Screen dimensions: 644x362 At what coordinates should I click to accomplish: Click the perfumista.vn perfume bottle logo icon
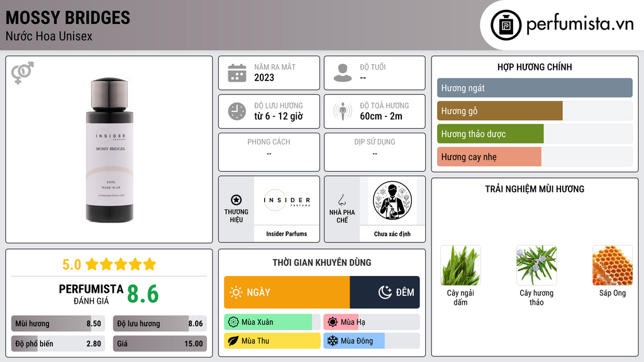506,25
